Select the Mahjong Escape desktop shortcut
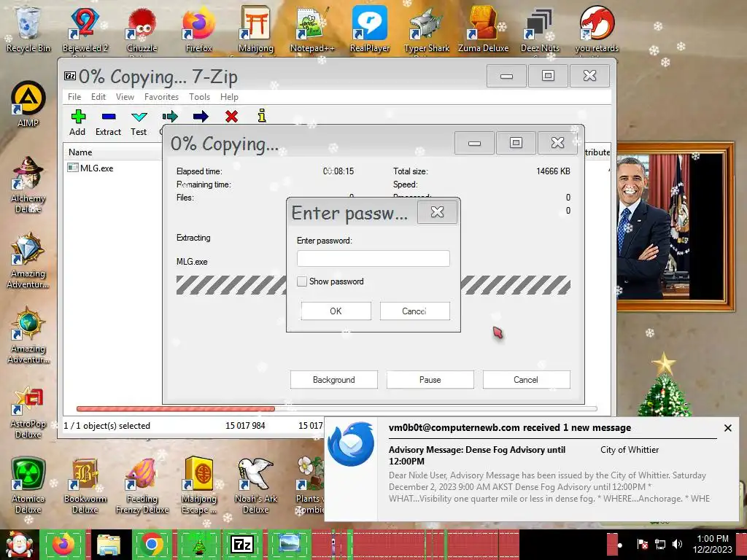Screen dimensions: 747x560 point(199,486)
